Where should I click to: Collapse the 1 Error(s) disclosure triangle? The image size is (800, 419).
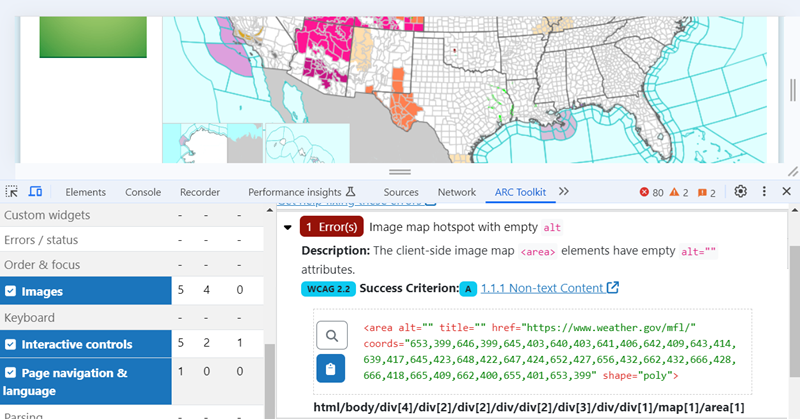coord(288,227)
